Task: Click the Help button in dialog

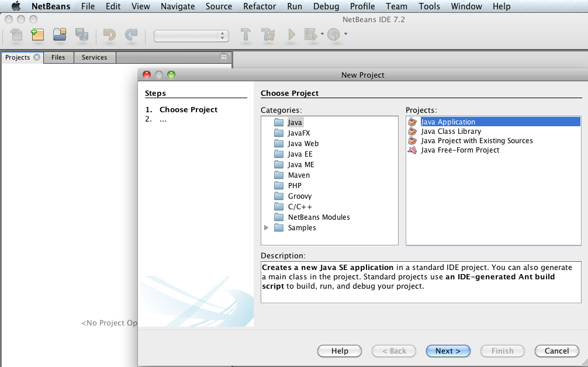Action: pyautogui.click(x=340, y=351)
